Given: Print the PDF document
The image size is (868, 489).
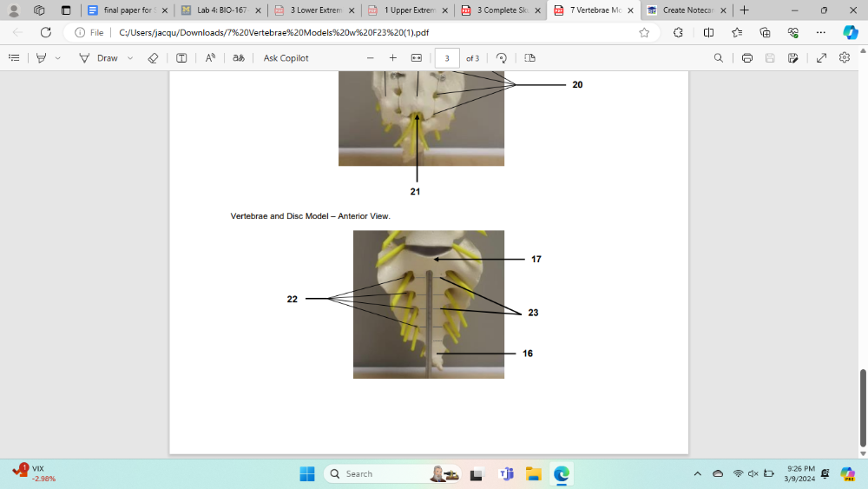Looking at the screenshot, I should (x=747, y=58).
